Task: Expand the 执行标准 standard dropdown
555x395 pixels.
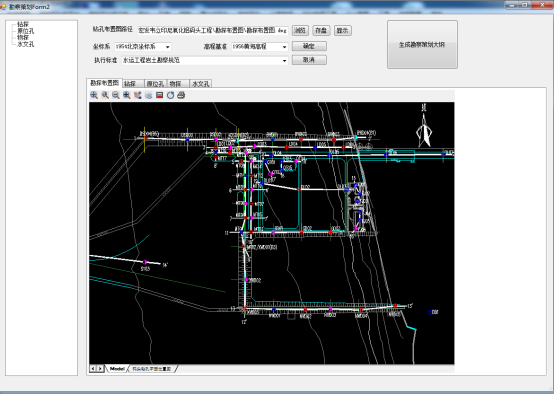Action: coord(205,61)
